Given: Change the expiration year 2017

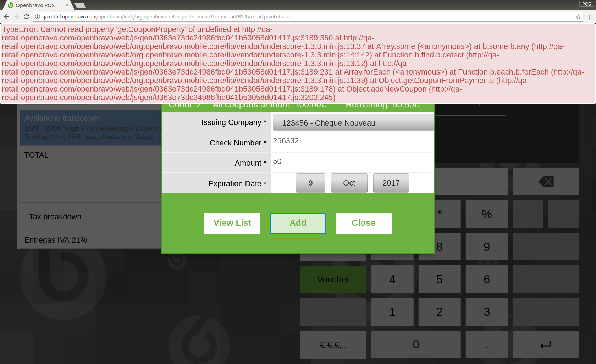Looking at the screenshot, I should (x=391, y=183).
